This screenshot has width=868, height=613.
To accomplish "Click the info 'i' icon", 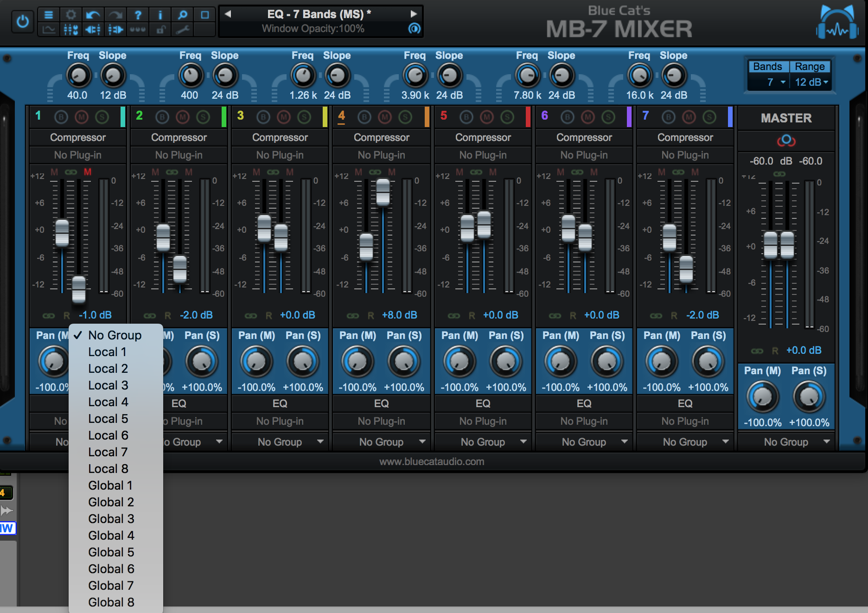I will coord(160,15).
